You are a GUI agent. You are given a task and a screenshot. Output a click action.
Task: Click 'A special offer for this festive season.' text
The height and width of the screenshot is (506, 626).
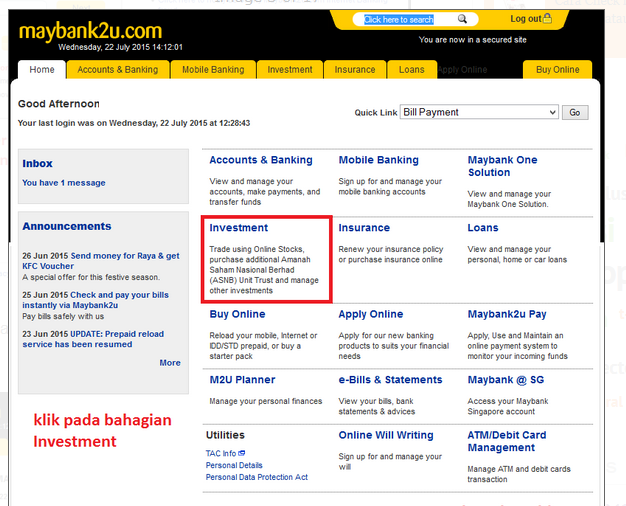[x=91, y=277]
